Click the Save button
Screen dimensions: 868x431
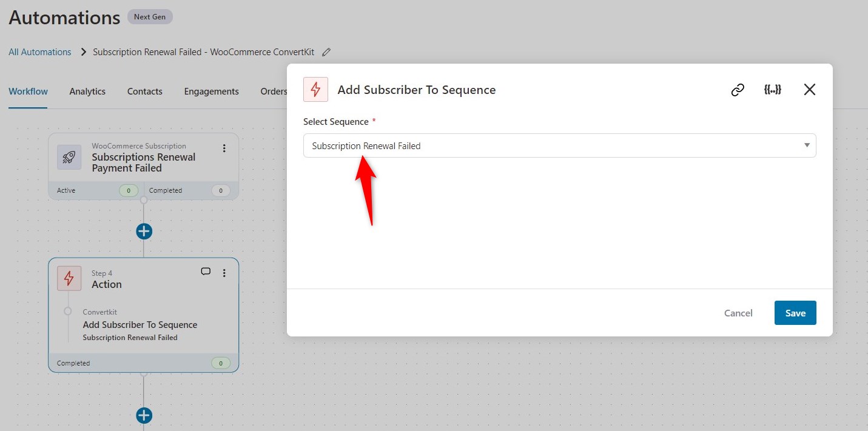pyautogui.click(x=795, y=313)
